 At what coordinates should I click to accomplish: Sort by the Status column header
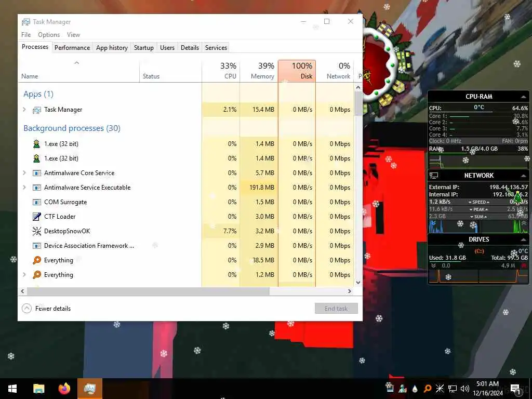tap(170, 71)
